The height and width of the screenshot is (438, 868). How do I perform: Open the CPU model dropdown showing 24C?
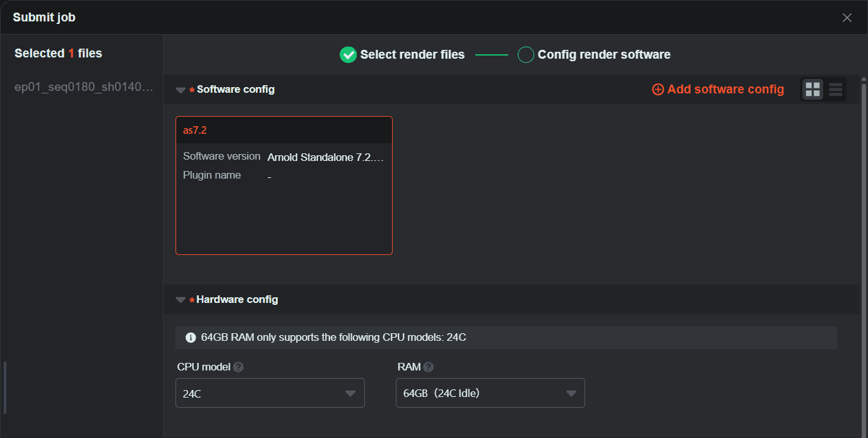(270, 393)
